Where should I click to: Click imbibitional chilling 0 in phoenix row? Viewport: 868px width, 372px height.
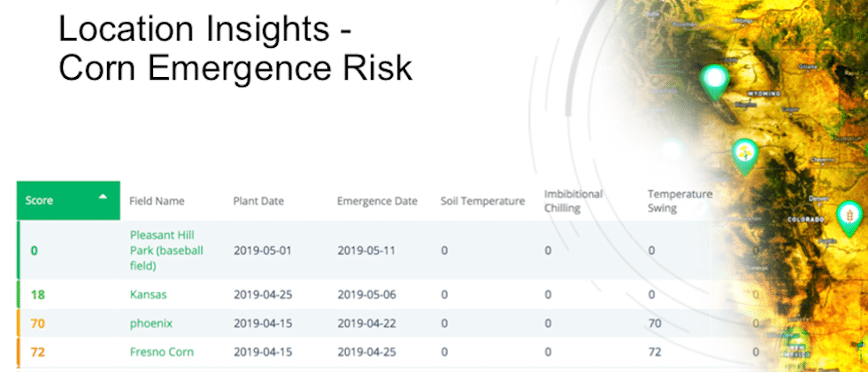548,323
